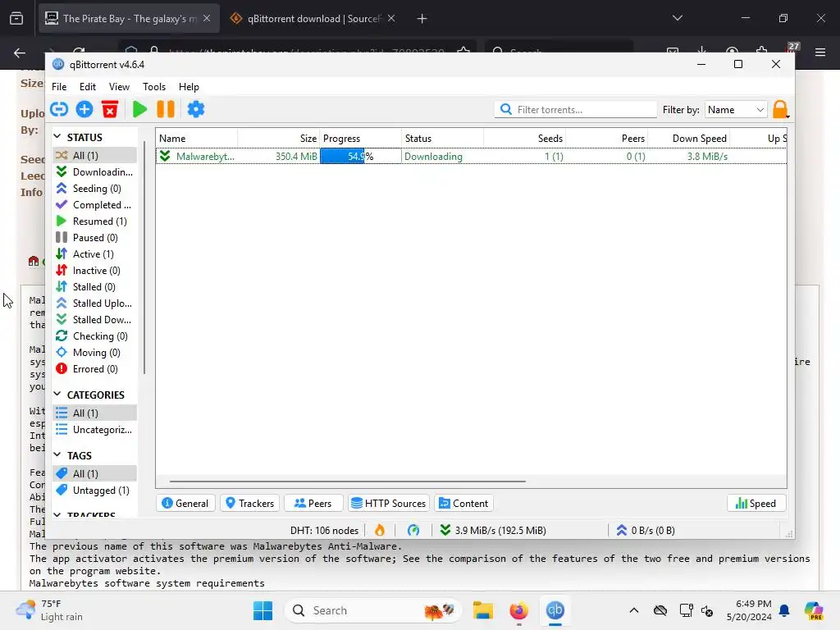This screenshot has width=840, height=630.
Task: Select the Paused (0) filter
Action: tap(95, 238)
